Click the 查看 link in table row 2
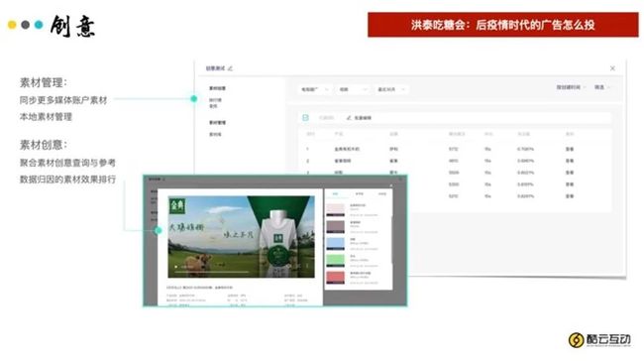Image resolution: width=644 pixels, height=361 pixels. (570, 161)
